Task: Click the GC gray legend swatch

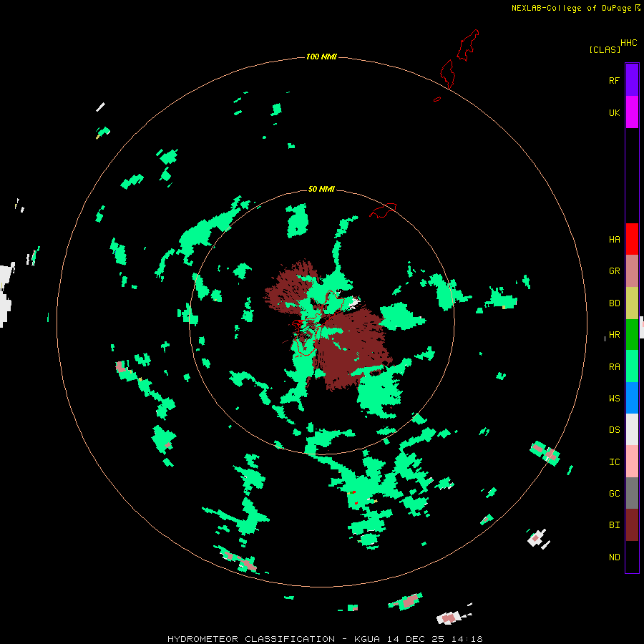Action: point(632,493)
